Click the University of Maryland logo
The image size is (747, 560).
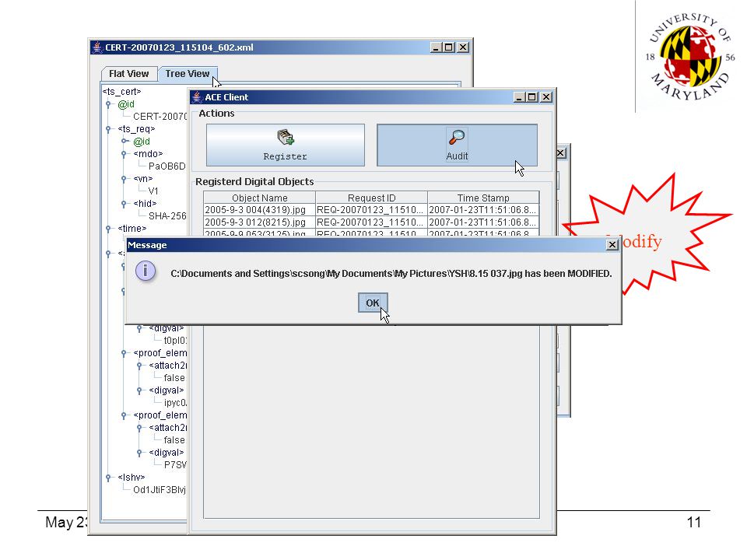(x=689, y=57)
